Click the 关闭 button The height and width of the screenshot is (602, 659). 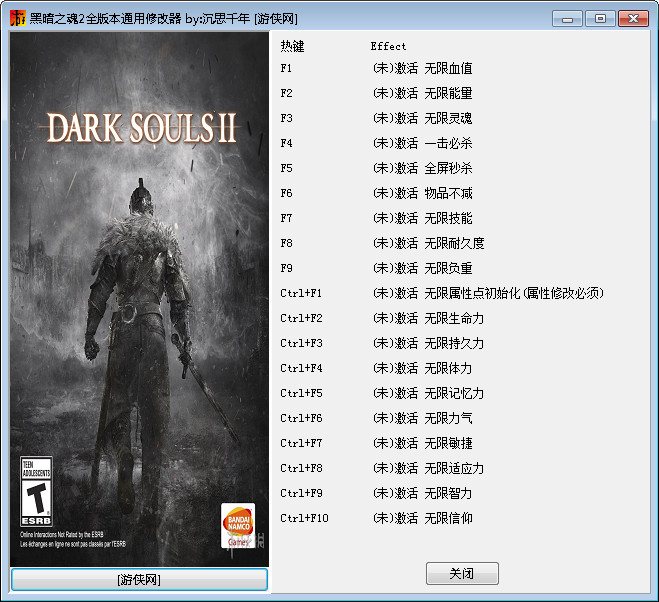click(x=462, y=573)
